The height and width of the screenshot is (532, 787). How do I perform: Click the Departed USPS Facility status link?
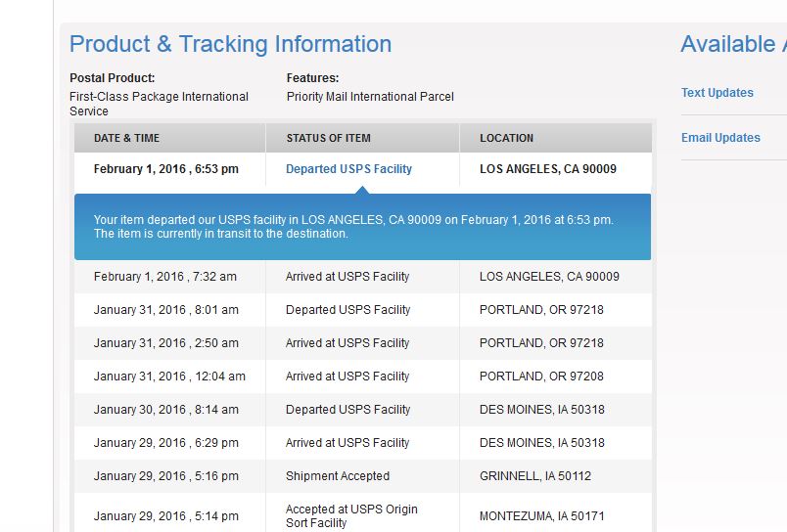click(x=348, y=169)
